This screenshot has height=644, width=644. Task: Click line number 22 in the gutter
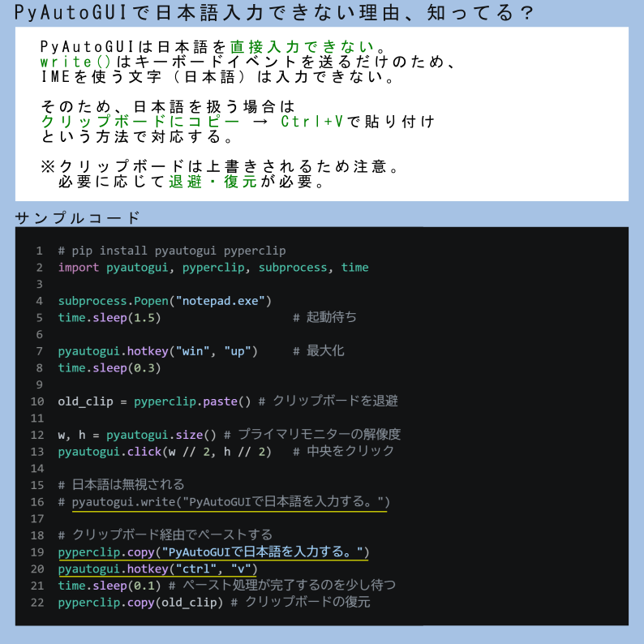(x=37, y=603)
